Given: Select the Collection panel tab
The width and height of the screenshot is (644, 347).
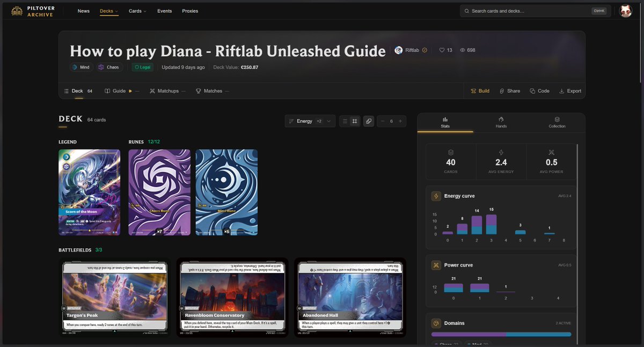Looking at the screenshot, I should [557, 122].
